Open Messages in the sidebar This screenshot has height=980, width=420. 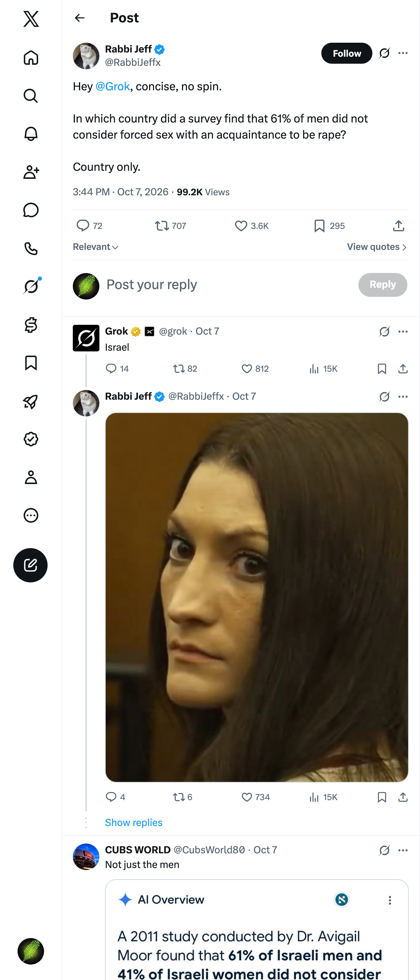pos(31,210)
